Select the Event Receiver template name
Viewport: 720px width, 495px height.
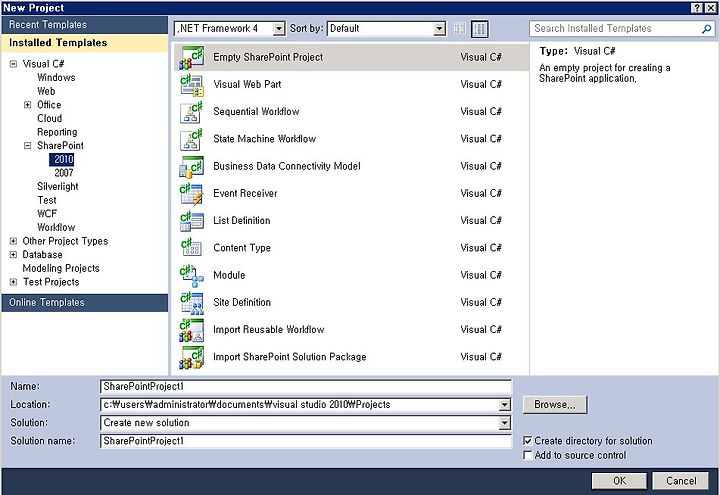pyautogui.click(x=245, y=193)
